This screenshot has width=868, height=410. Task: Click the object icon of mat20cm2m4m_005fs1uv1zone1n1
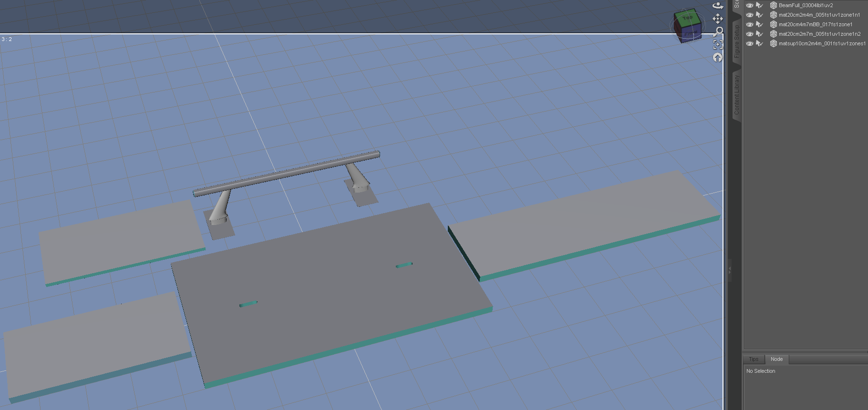pyautogui.click(x=774, y=15)
